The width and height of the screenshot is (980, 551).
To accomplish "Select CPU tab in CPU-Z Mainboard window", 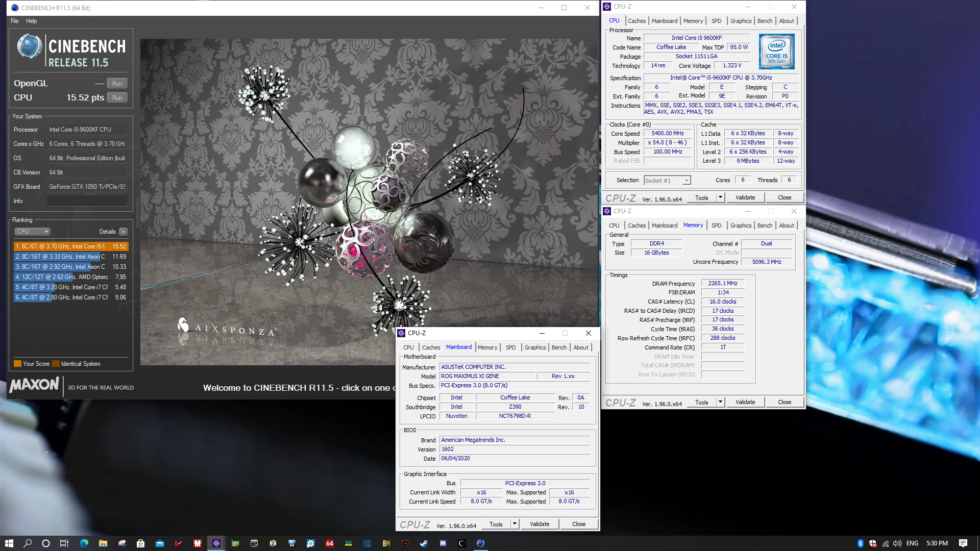I will 408,347.
